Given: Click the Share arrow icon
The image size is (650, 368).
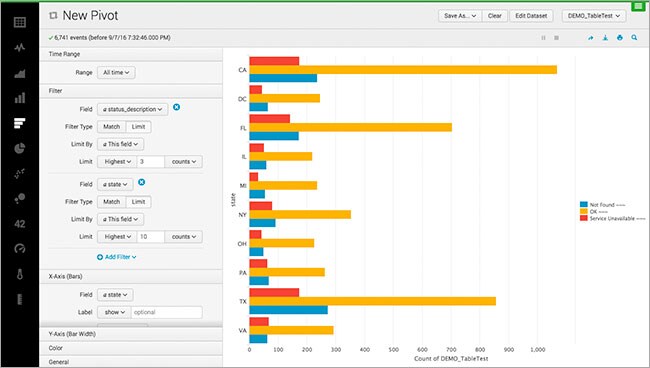Looking at the screenshot, I should pyautogui.click(x=591, y=38).
